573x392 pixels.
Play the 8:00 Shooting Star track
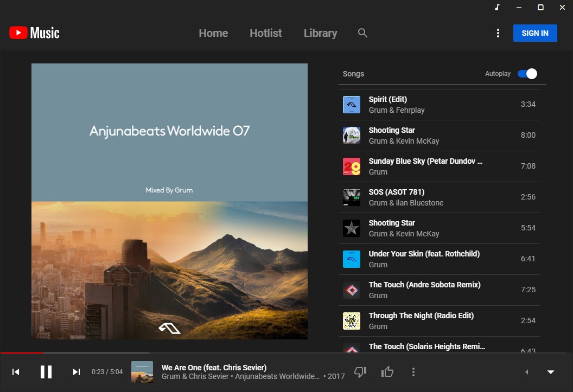[x=440, y=136]
